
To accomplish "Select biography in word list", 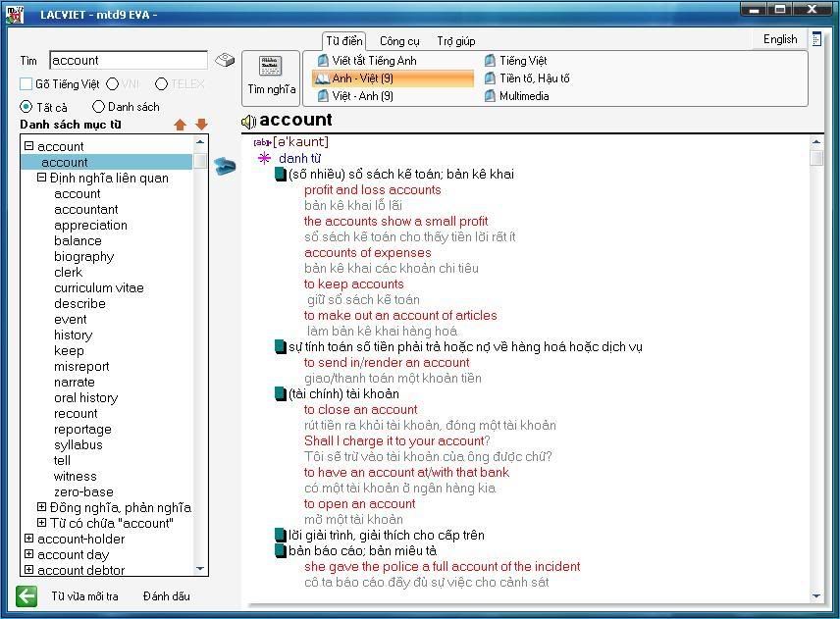I will tap(83, 256).
